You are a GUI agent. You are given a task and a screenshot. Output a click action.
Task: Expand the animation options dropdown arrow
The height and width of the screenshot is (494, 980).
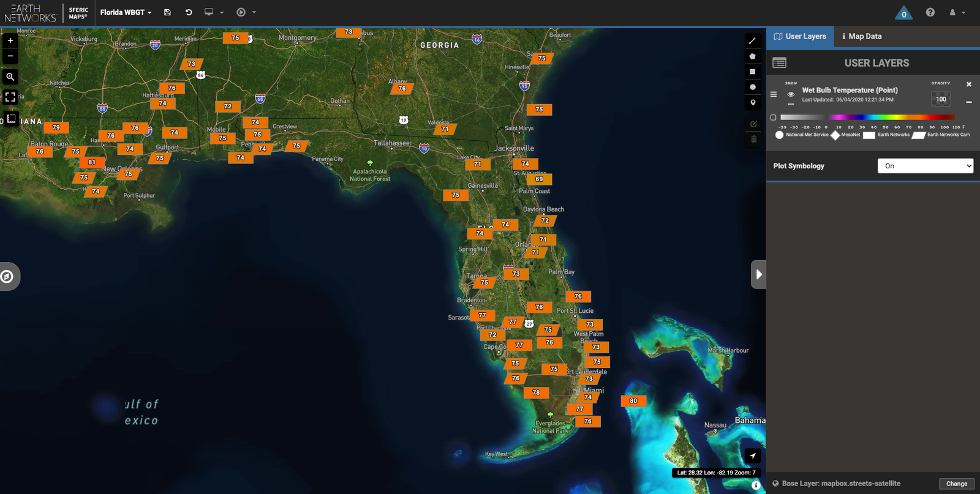click(254, 12)
